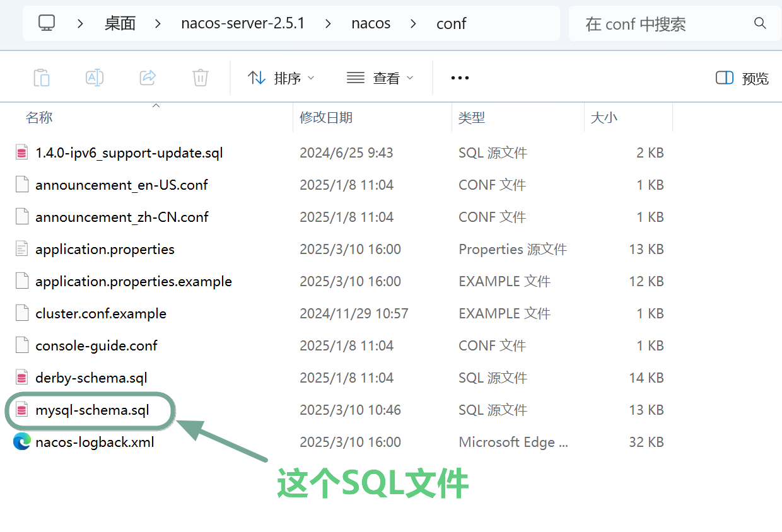Image resolution: width=782 pixels, height=532 pixels.
Task: Click SQL icon of derby-schema.sql
Action: pyautogui.click(x=22, y=378)
